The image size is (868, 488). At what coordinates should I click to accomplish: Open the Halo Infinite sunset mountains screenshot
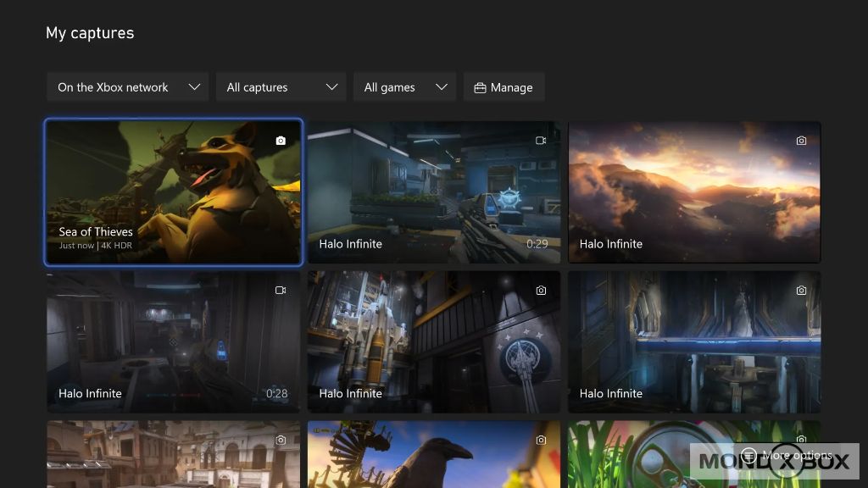click(x=694, y=192)
